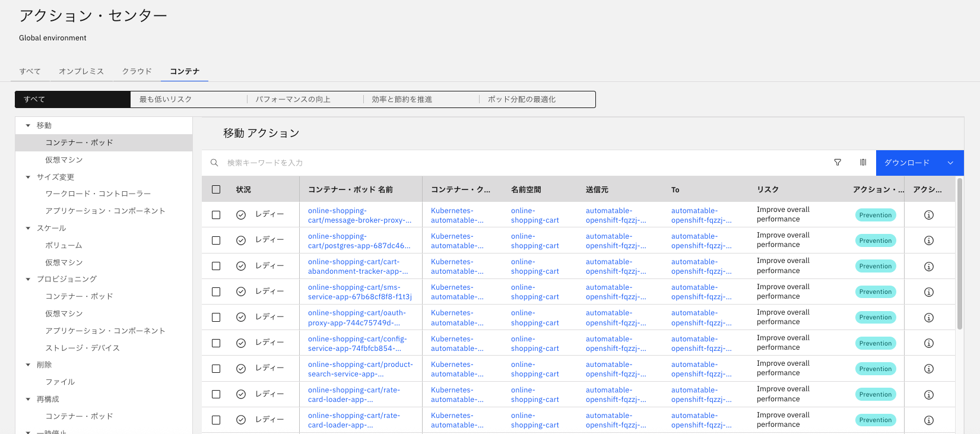Viewport: 980px width, 434px height.
Task: Collapse the プロビジョニング tree section
Action: (28, 279)
